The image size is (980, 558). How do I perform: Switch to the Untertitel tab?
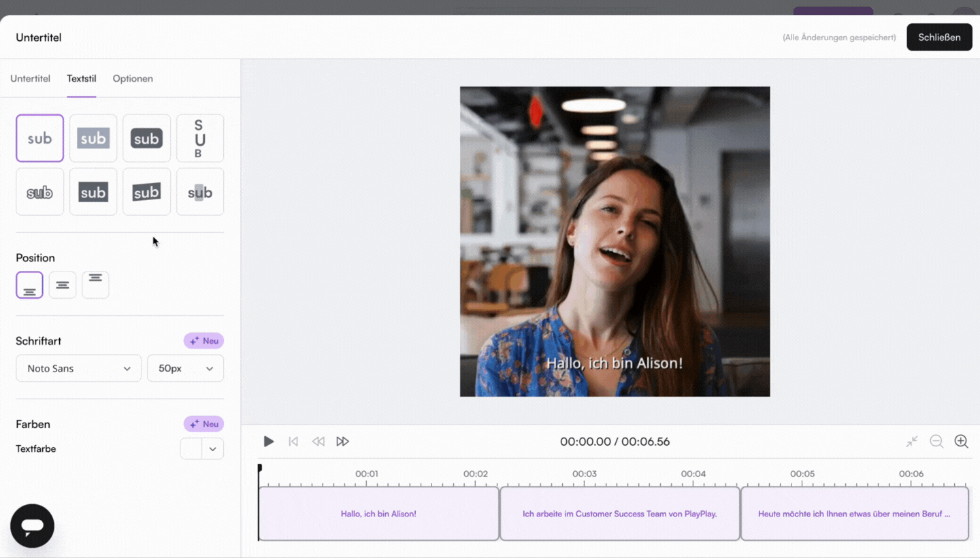click(30, 78)
